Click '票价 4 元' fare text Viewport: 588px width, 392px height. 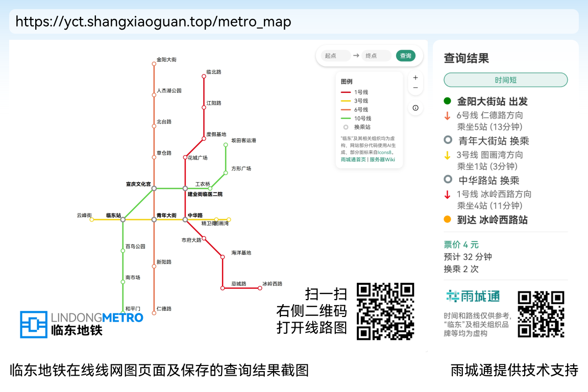pos(461,245)
